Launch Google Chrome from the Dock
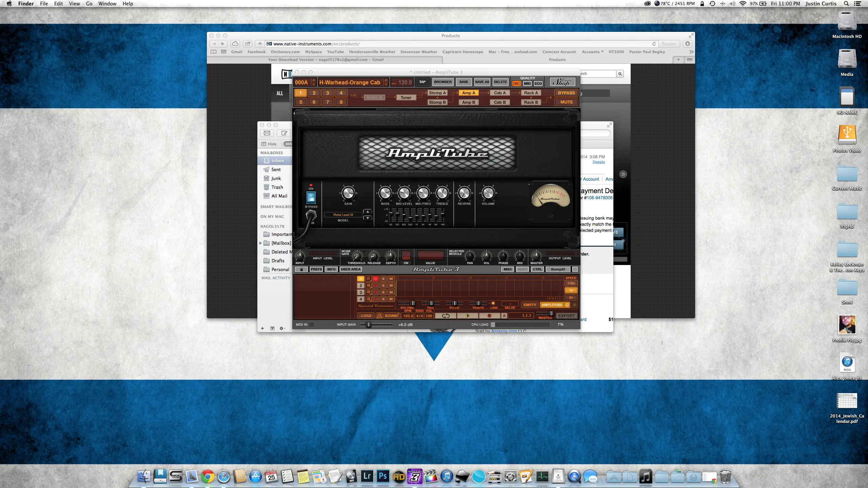This screenshot has height=488, width=868. pyautogui.click(x=208, y=476)
